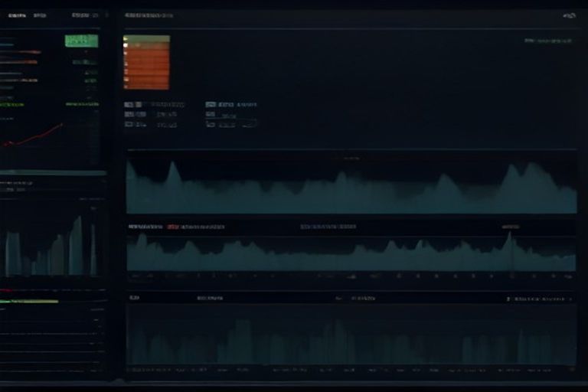Select the green highlighted value box in left panel

pyautogui.click(x=81, y=41)
